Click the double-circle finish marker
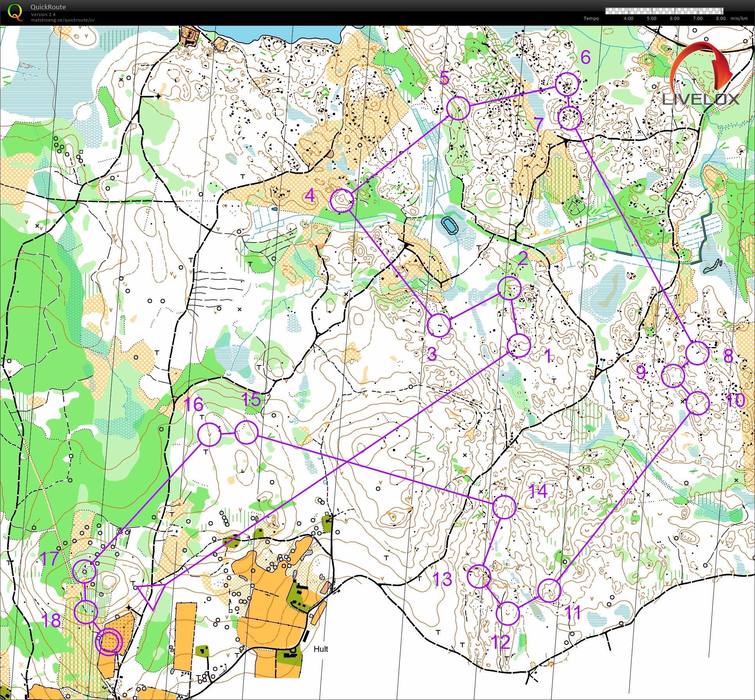755x700 pixels. (x=109, y=642)
